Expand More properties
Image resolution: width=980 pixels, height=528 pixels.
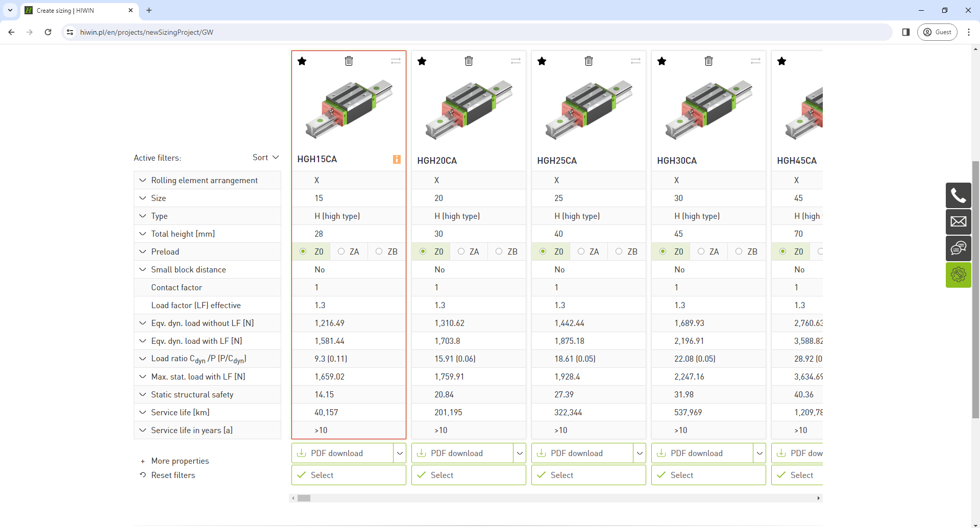175,461
